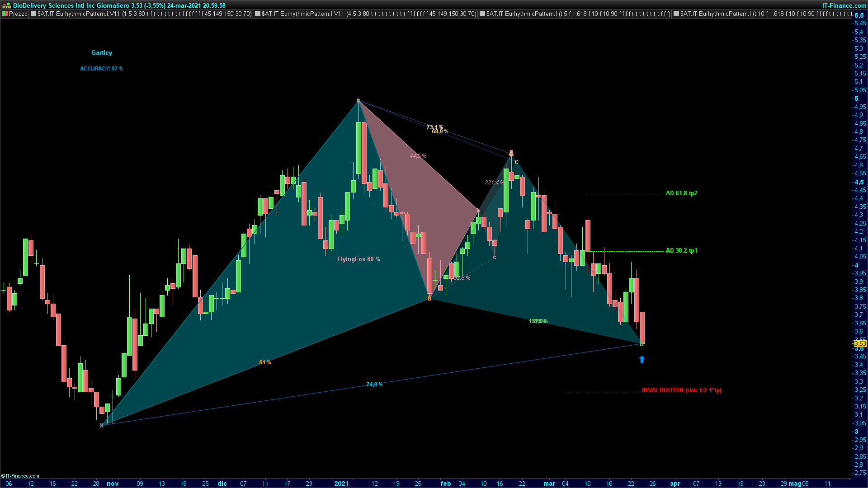Click the DEMO platform icon in title bar
The height and width of the screenshot is (488, 868).
pyautogui.click(x=6, y=5)
